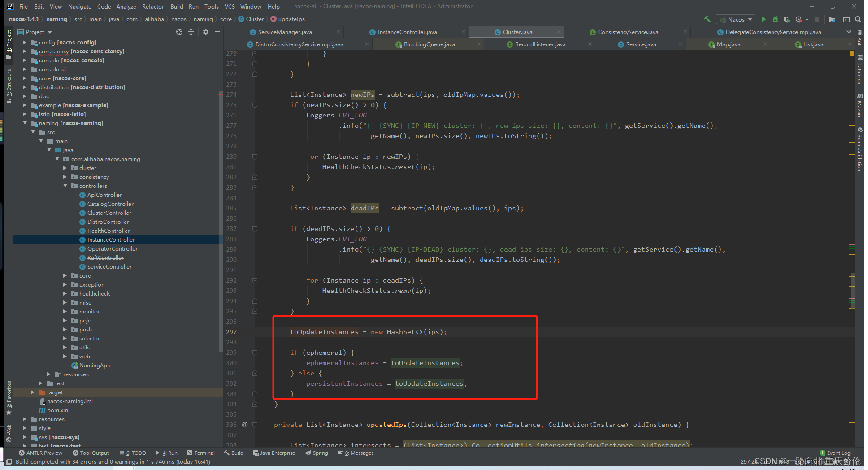Click the grayed stop button
868x470 pixels.
coord(817,19)
